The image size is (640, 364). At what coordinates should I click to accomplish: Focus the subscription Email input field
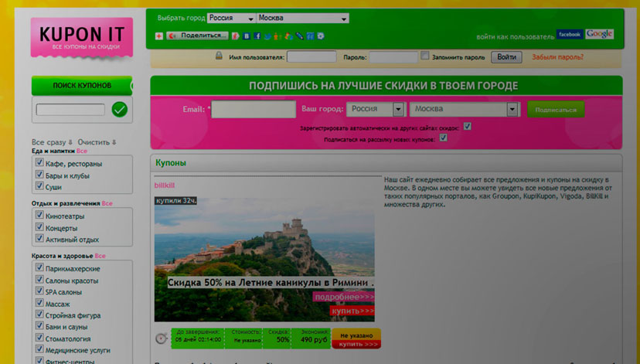click(x=254, y=110)
